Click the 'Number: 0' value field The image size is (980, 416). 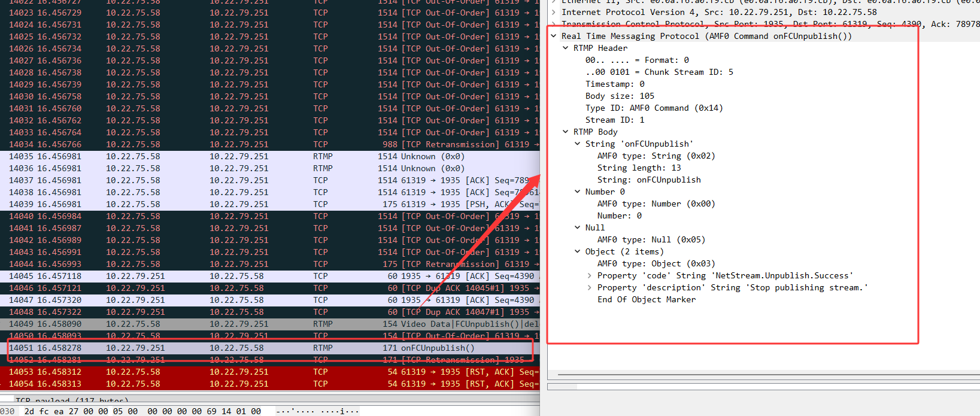620,215
